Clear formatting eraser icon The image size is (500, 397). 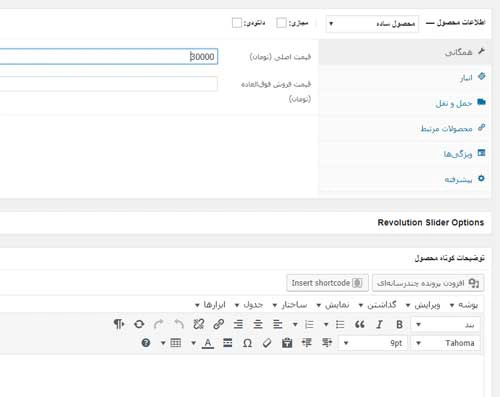coord(267,343)
